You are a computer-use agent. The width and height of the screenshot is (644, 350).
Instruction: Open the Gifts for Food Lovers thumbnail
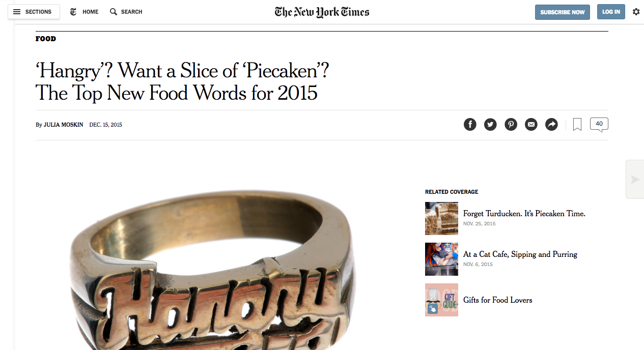point(441,300)
